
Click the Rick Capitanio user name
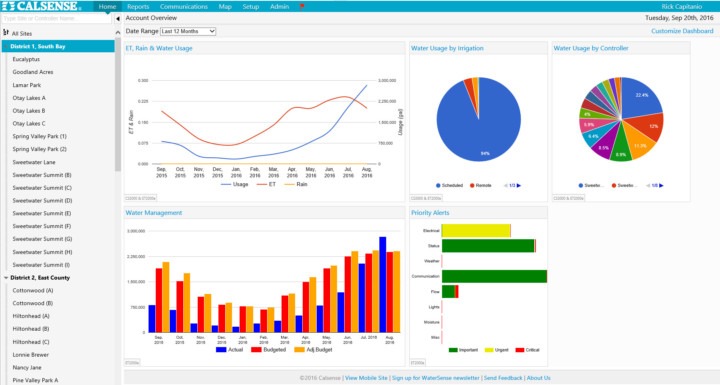click(682, 6)
